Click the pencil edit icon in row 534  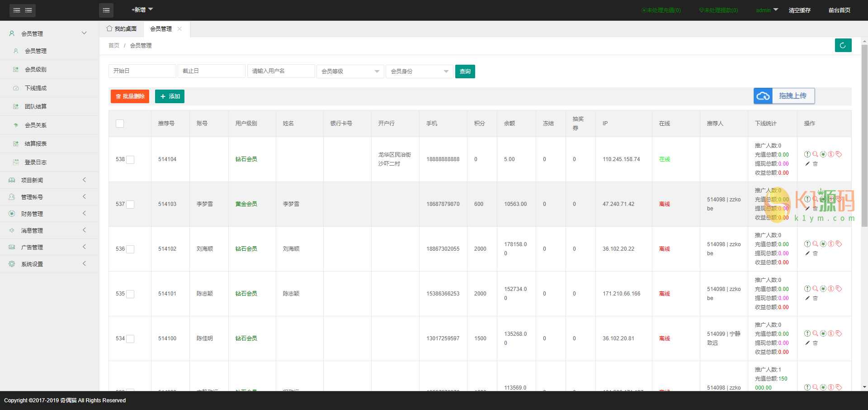(x=807, y=343)
